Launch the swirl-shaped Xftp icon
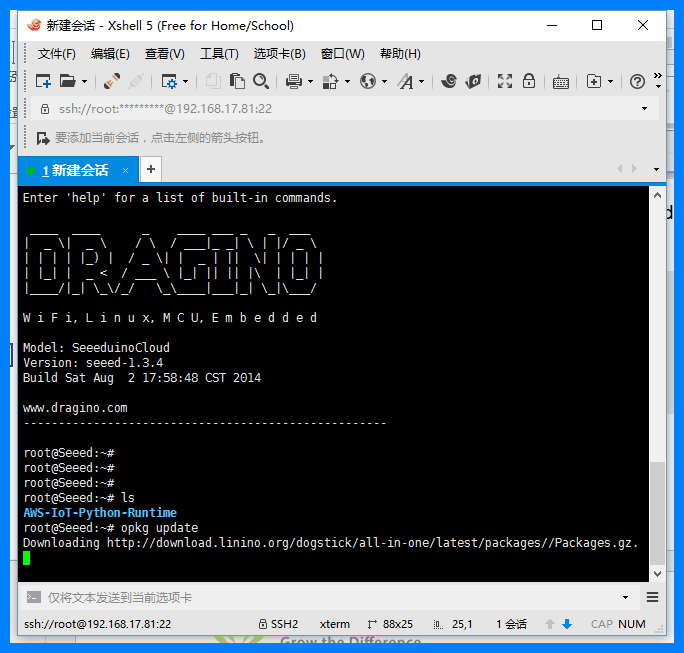Image resolution: width=684 pixels, height=653 pixels. point(449,81)
